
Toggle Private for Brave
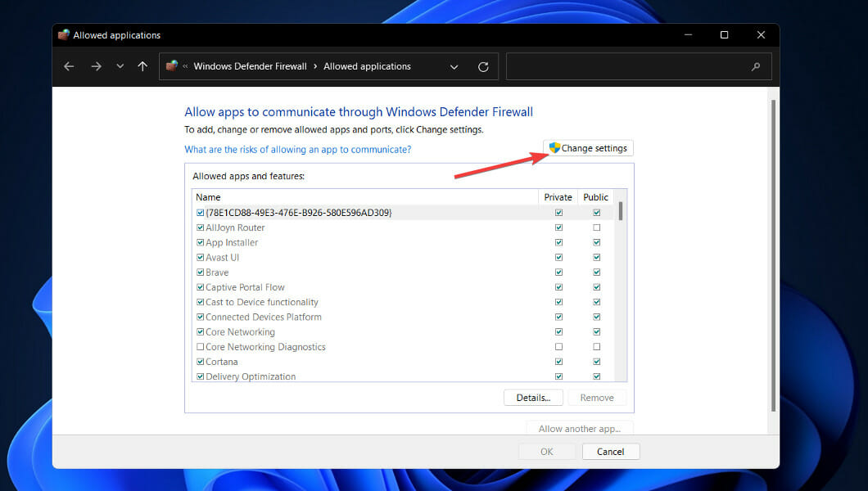[558, 272]
